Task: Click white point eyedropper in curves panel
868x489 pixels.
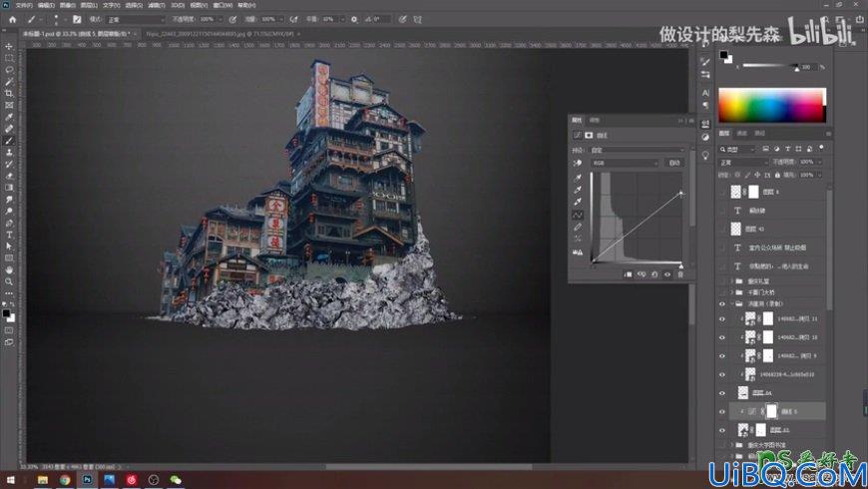Action: click(578, 203)
